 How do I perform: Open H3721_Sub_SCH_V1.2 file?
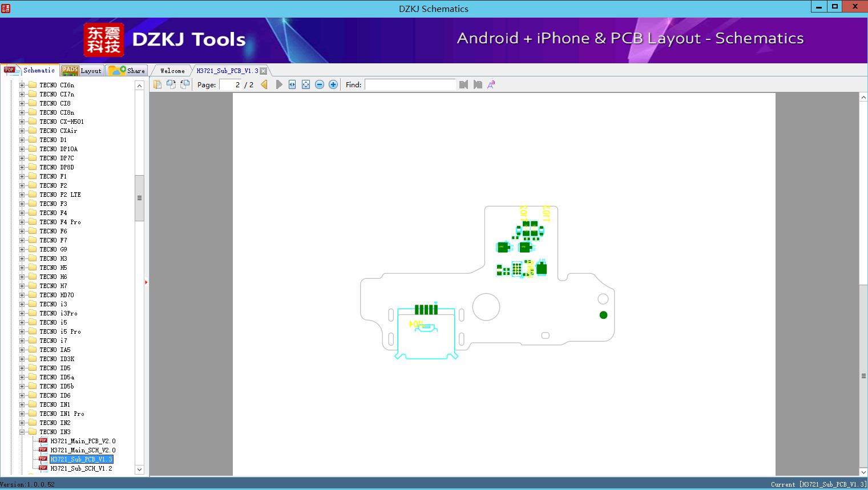point(81,468)
